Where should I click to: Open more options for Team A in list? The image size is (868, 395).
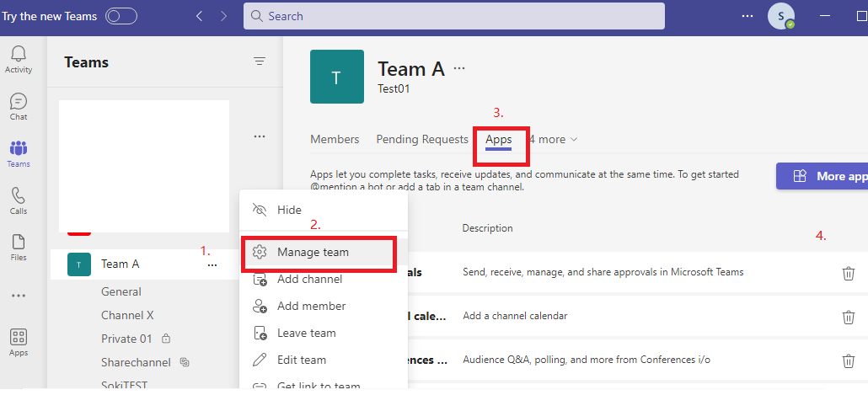tap(212, 265)
